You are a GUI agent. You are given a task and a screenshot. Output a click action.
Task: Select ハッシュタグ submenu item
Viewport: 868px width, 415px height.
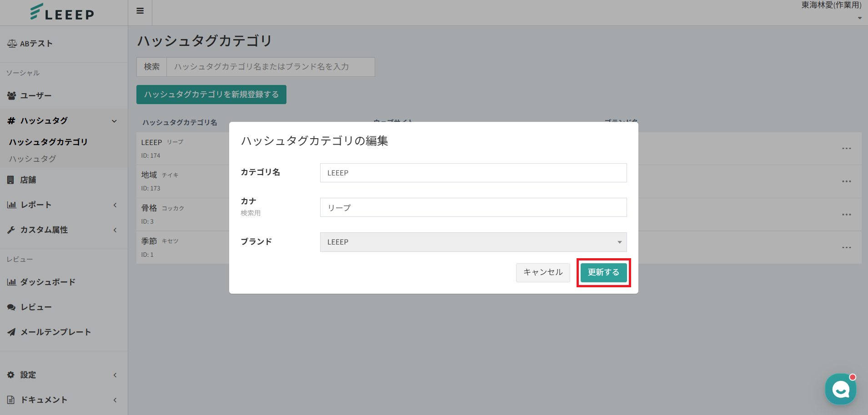33,159
